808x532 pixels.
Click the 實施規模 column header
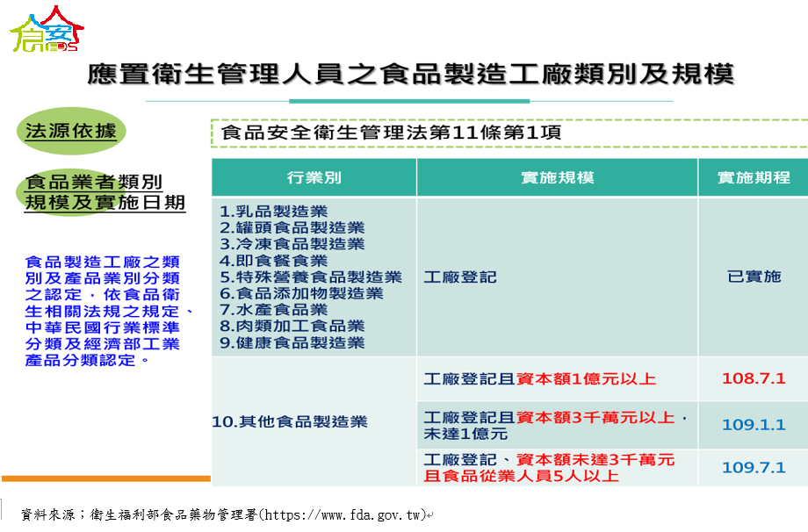coord(557,177)
